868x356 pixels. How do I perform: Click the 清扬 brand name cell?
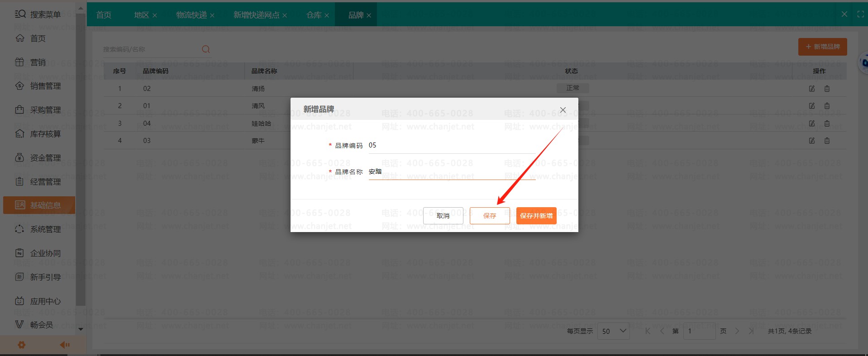pos(258,89)
